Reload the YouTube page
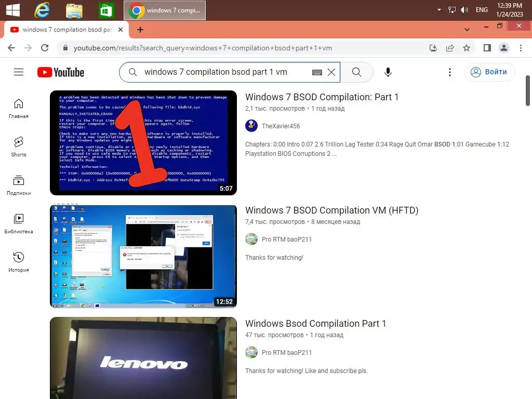 point(45,48)
